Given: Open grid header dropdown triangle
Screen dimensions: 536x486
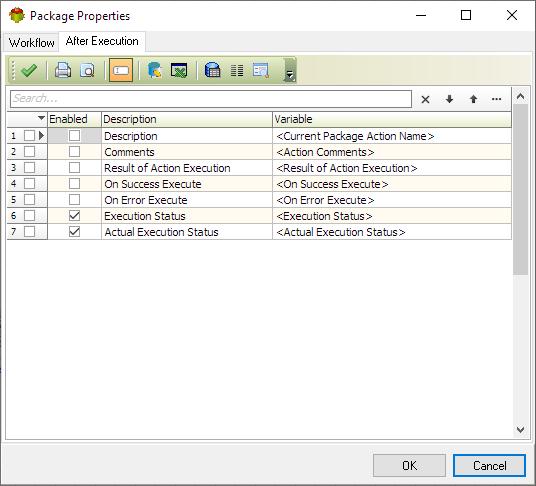Looking at the screenshot, I should point(41,118).
